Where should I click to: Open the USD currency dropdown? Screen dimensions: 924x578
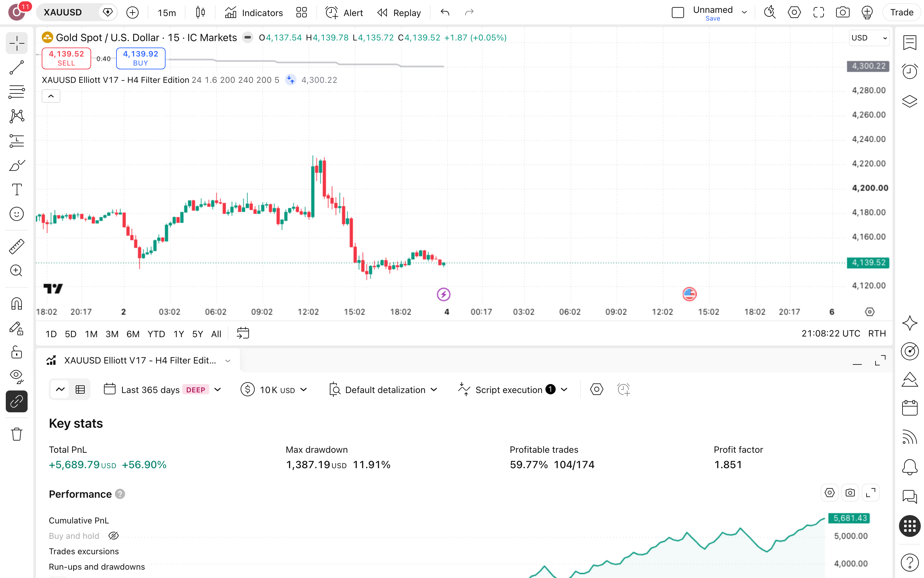pos(869,38)
